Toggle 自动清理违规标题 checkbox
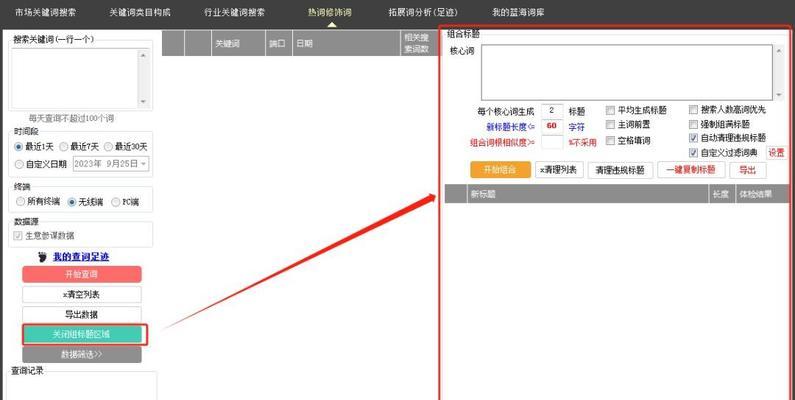Viewport: 795px width, 400px height. (693, 138)
